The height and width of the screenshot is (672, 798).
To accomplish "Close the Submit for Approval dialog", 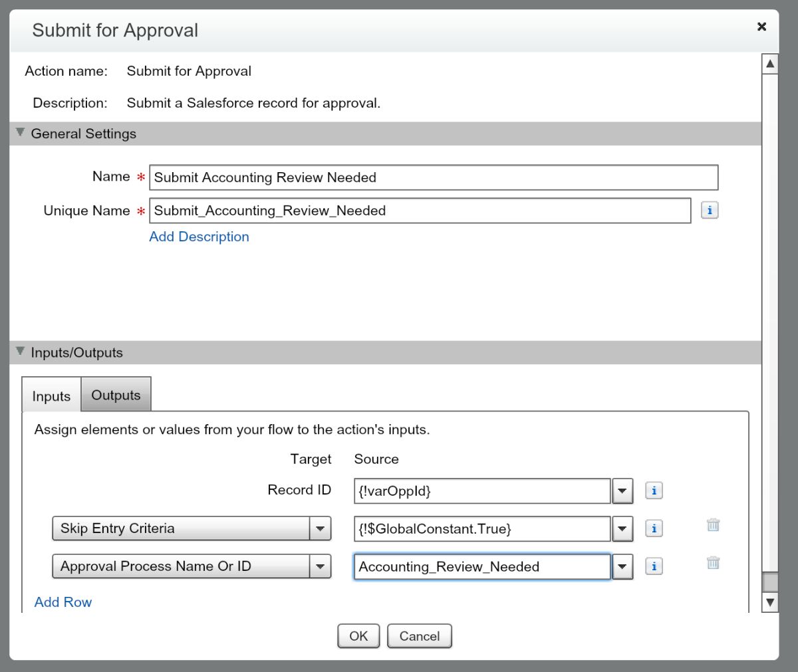I will (762, 27).
